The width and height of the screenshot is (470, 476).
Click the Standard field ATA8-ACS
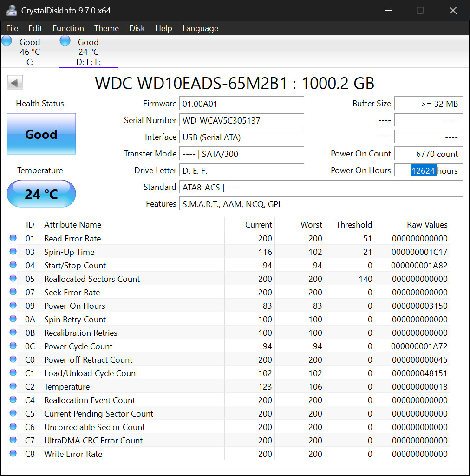321,187
